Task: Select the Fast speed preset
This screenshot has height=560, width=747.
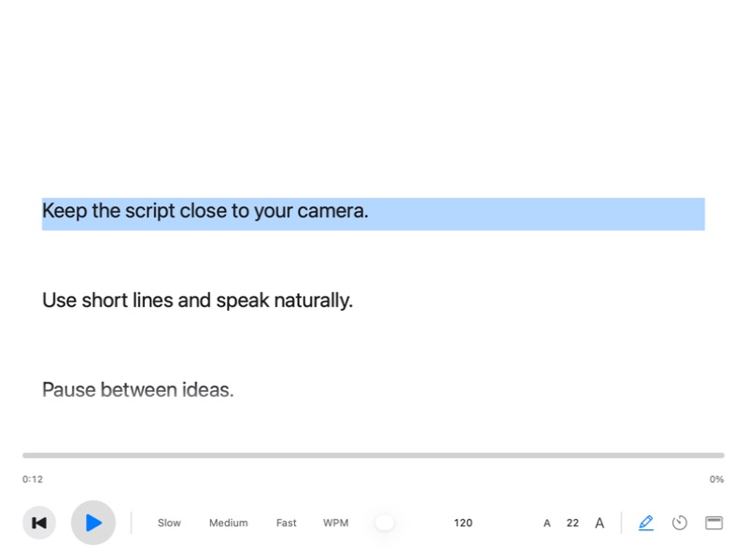Action: point(286,523)
